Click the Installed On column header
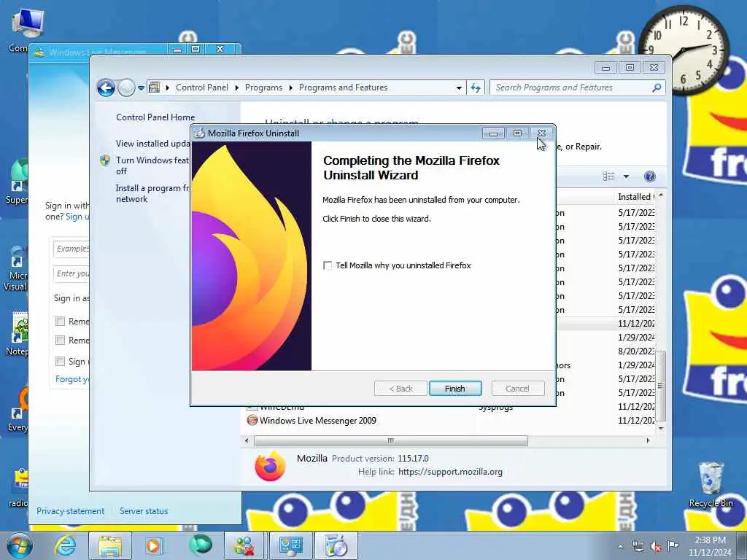The image size is (747, 560). (636, 197)
